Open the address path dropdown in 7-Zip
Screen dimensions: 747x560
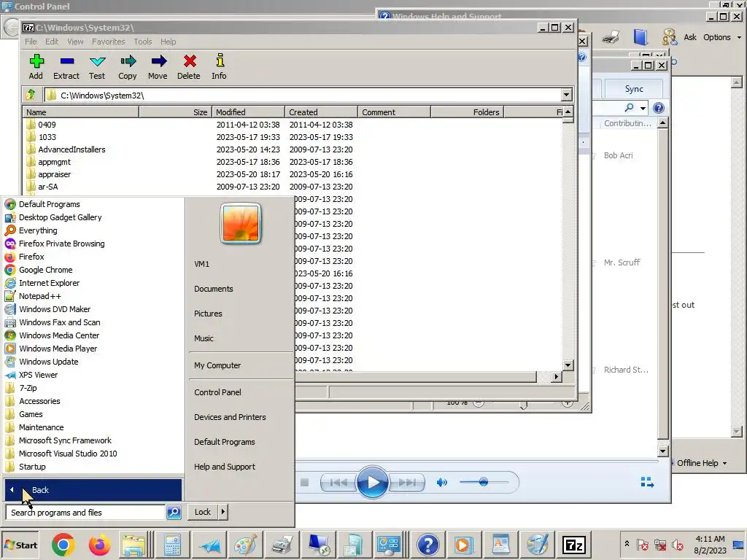pyautogui.click(x=566, y=95)
